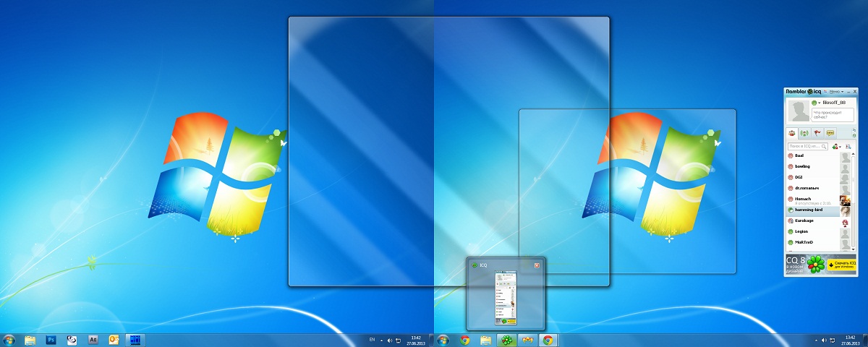This screenshot has width=868, height=347.
Task: Click the clock on the taskbar with Photoshop
Action: (x=415, y=339)
